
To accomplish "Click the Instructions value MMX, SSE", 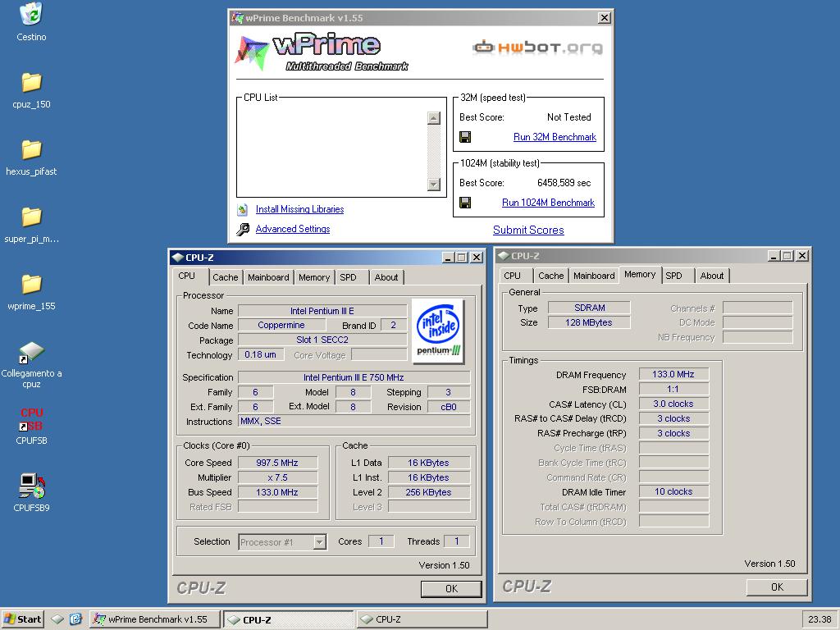I will [354, 421].
